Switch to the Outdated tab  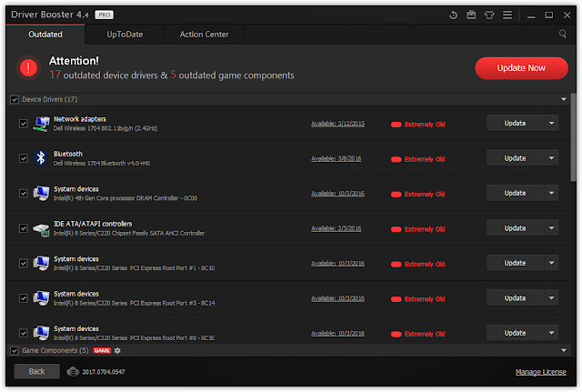[x=45, y=35]
